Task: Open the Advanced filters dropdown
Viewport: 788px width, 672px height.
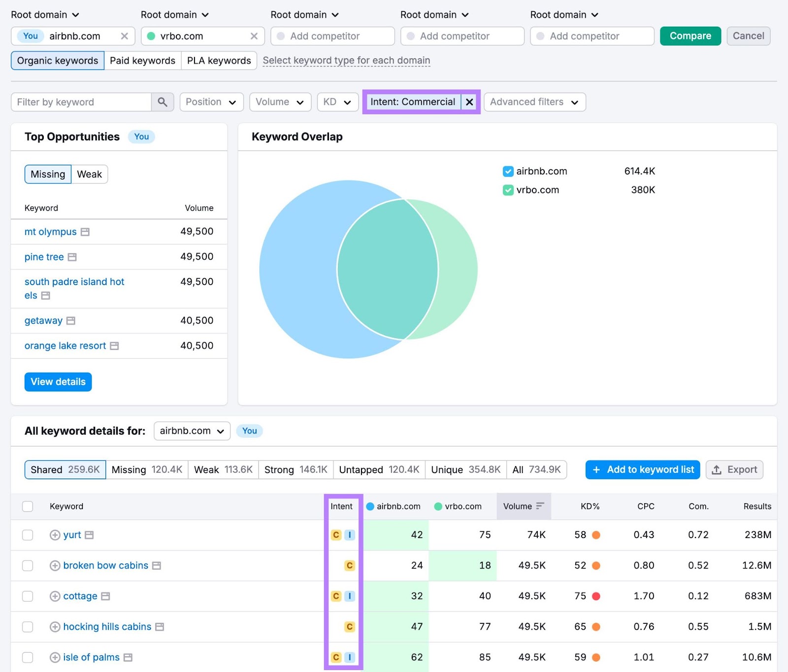Action: [x=534, y=102]
